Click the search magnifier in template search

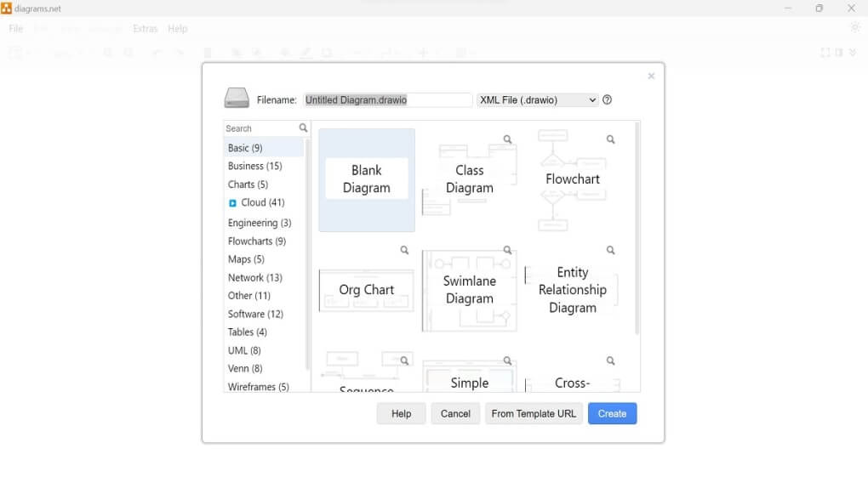click(x=303, y=128)
